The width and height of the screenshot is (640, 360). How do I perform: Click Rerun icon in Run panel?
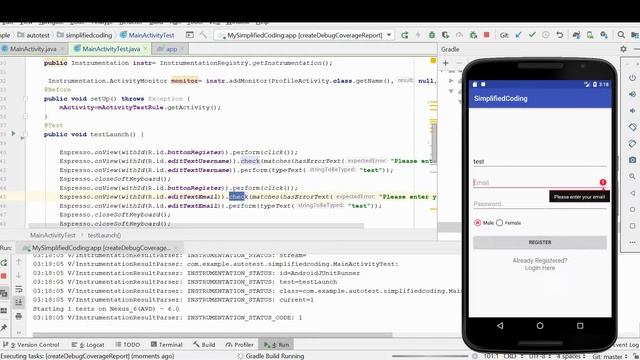click(x=4, y=262)
